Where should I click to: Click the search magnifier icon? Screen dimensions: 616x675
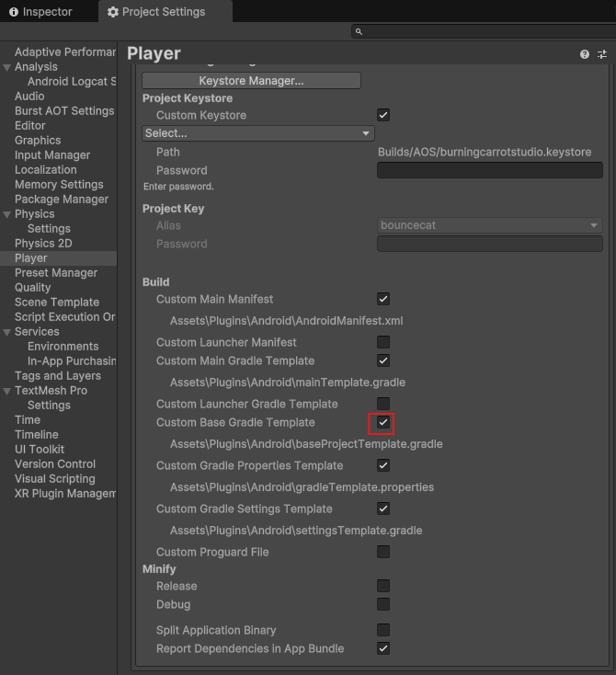click(359, 31)
